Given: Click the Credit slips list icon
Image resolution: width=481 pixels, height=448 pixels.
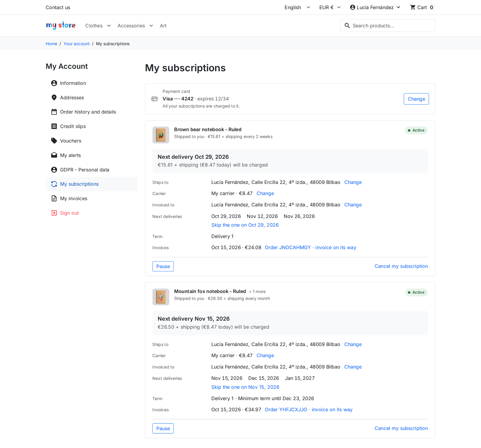Looking at the screenshot, I should (x=54, y=126).
